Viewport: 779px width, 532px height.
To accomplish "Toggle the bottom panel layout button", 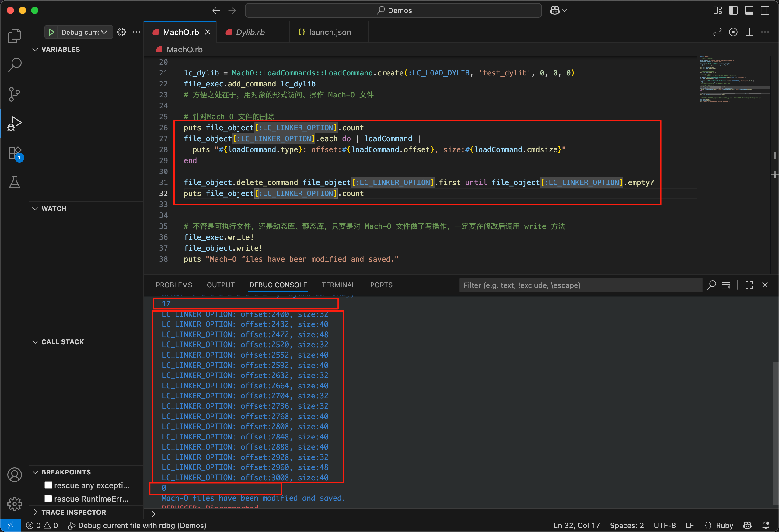I will pyautogui.click(x=749, y=10).
